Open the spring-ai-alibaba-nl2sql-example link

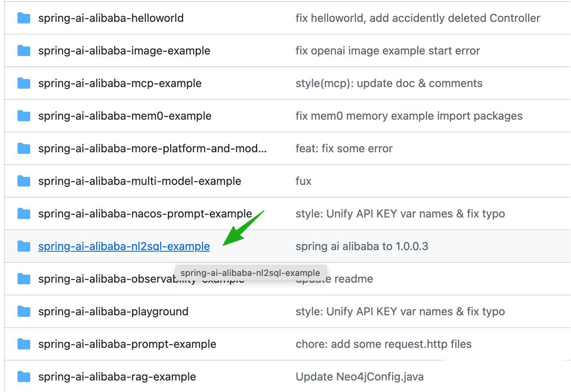click(x=124, y=246)
